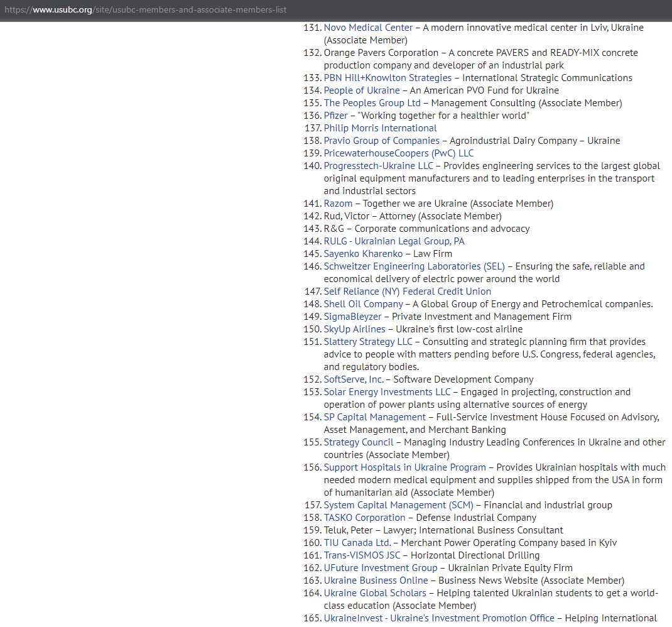Open the PBN Hill+Knowlton Strategies link

pos(387,78)
